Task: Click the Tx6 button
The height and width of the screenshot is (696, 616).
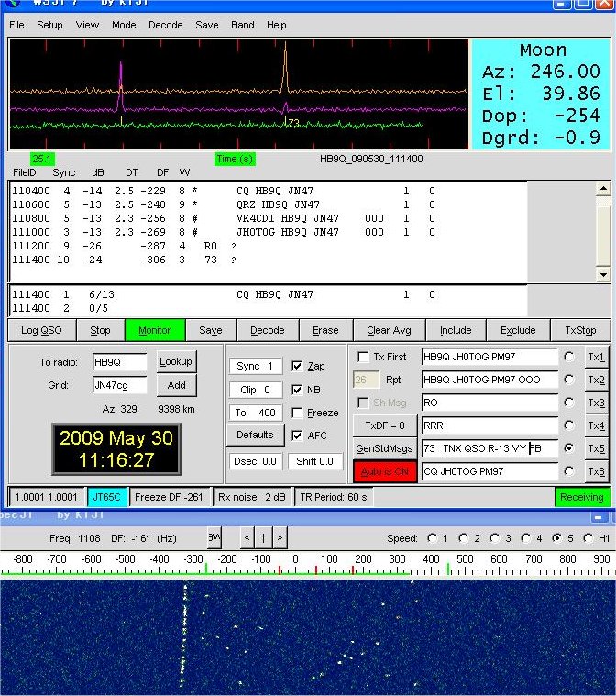Action: pos(596,471)
